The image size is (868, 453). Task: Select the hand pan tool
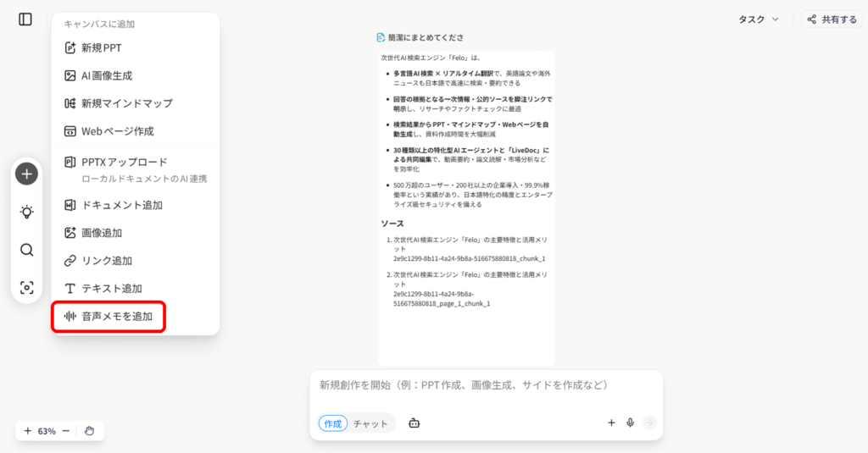pyautogui.click(x=89, y=431)
